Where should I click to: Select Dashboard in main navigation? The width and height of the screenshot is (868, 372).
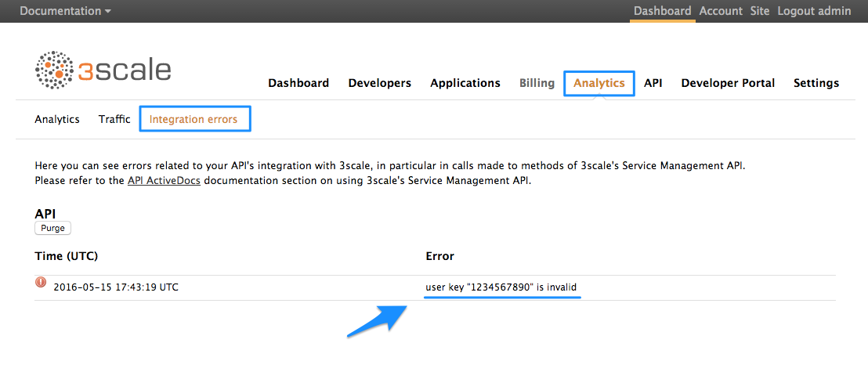tap(298, 83)
